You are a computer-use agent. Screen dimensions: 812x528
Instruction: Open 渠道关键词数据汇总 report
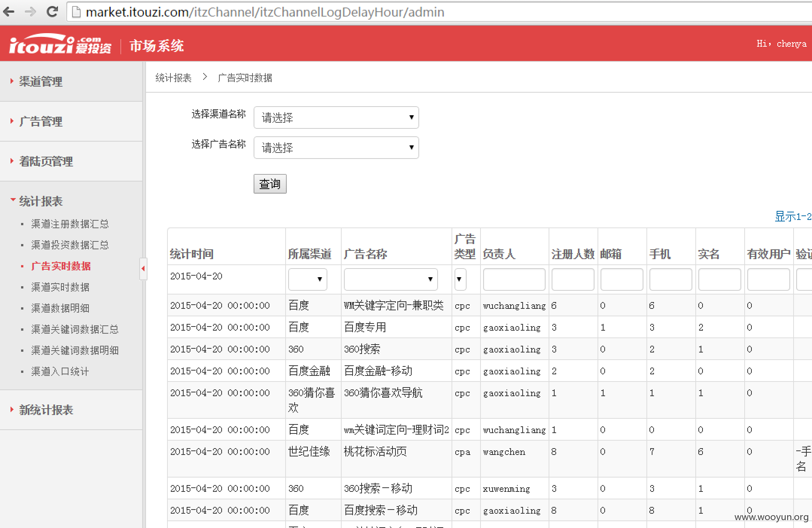(x=75, y=329)
